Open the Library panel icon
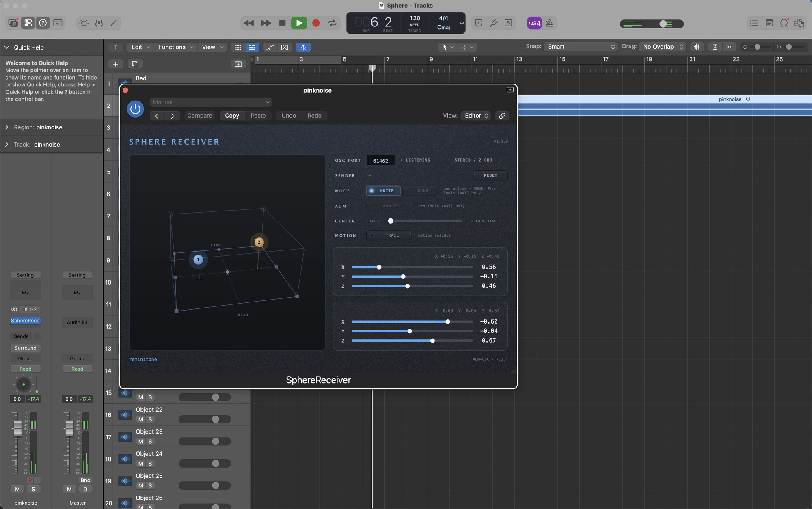 coord(13,23)
